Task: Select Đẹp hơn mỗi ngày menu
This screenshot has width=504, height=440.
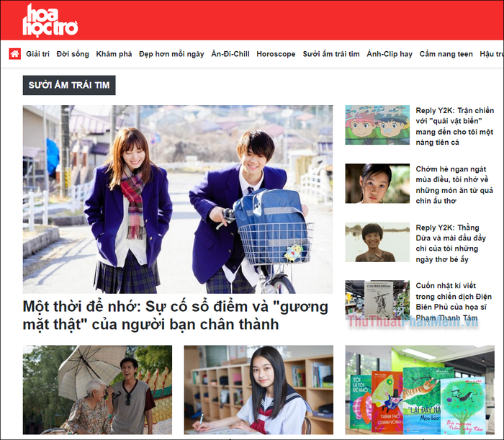Action: [x=171, y=54]
